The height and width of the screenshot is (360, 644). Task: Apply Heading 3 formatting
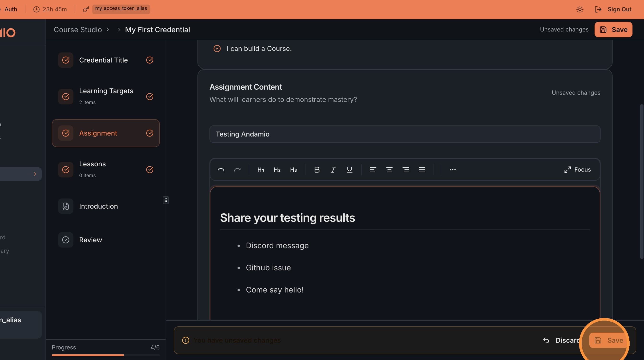(293, 170)
